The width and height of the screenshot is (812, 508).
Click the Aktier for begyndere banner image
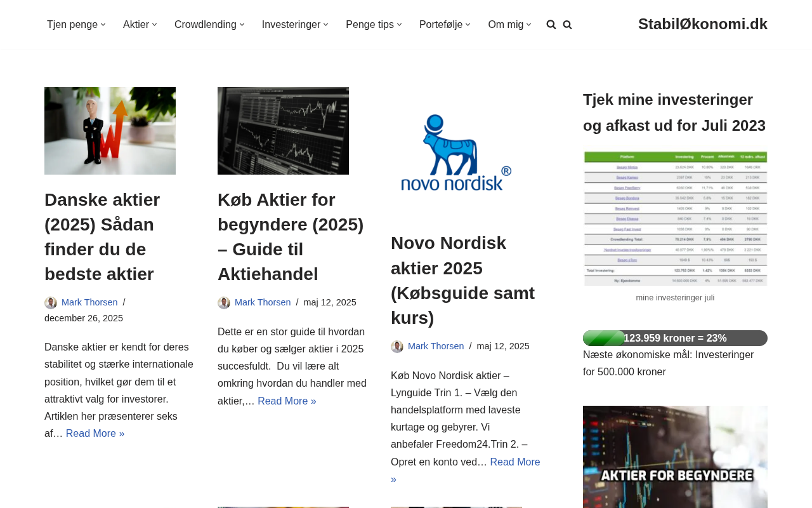point(675,457)
